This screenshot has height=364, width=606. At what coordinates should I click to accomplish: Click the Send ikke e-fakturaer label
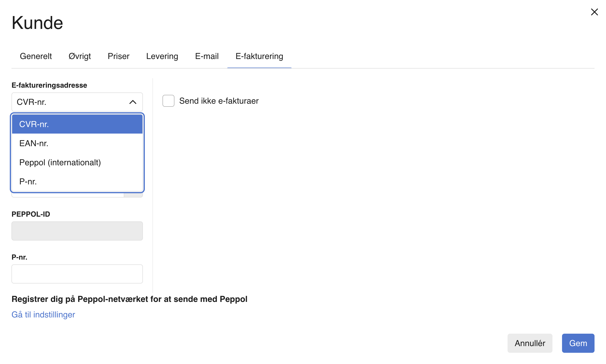219,101
